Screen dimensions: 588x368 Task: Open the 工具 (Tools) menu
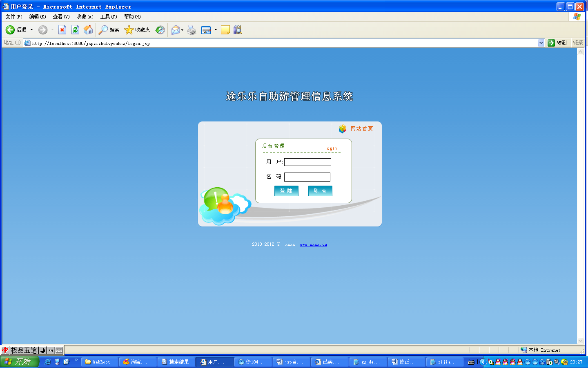pyautogui.click(x=108, y=17)
